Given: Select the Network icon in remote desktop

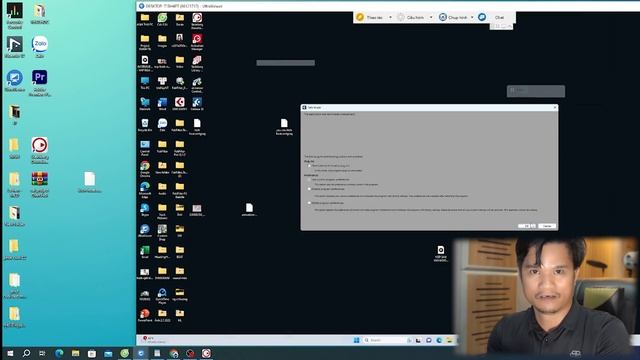Looking at the screenshot, I should [x=145, y=102].
